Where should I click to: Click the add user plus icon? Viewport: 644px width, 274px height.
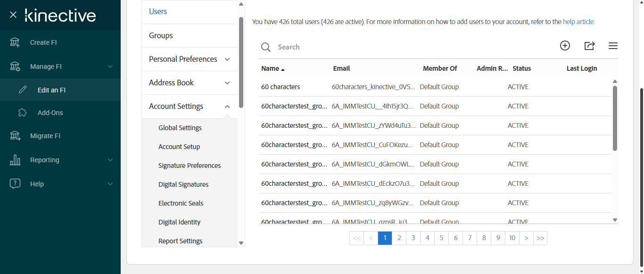pyautogui.click(x=565, y=46)
